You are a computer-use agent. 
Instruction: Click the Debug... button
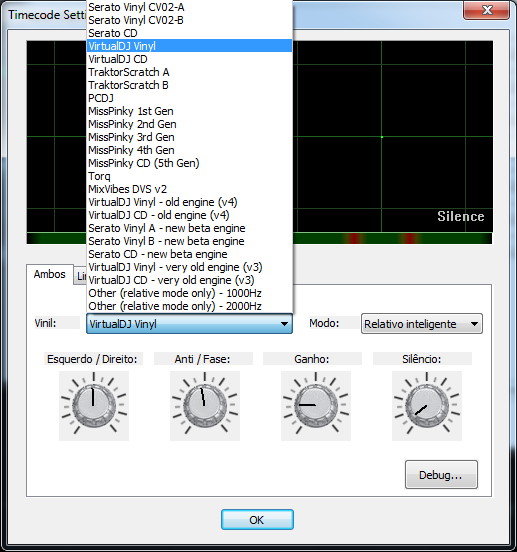click(x=441, y=475)
